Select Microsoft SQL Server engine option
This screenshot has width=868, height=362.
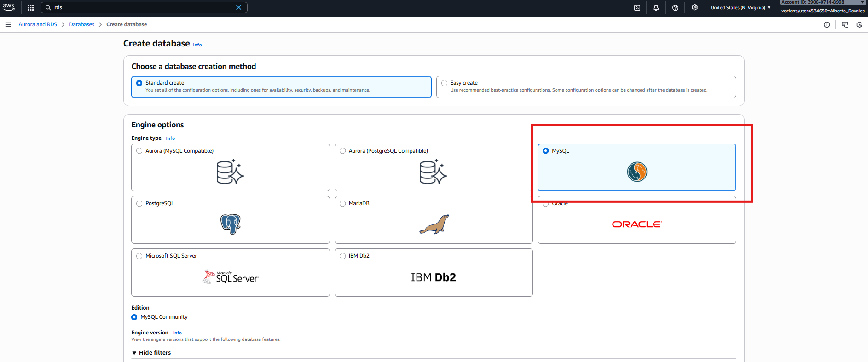tap(139, 256)
